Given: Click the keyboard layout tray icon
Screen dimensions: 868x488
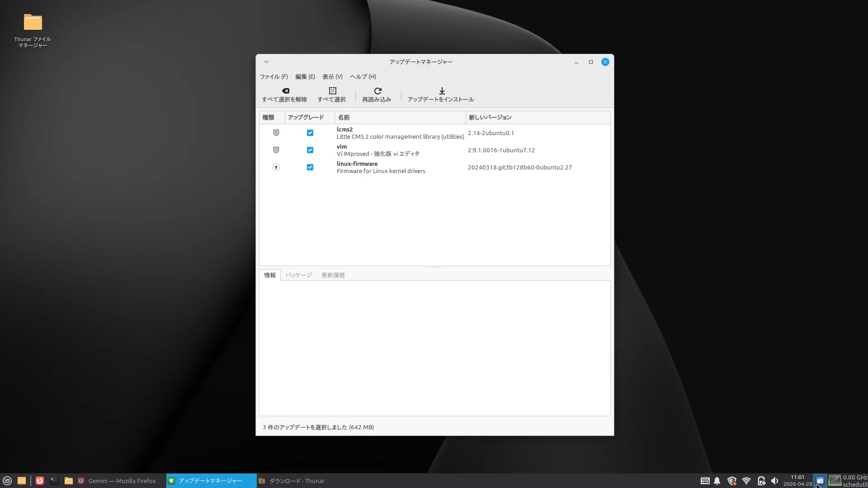Looking at the screenshot, I should (x=705, y=481).
